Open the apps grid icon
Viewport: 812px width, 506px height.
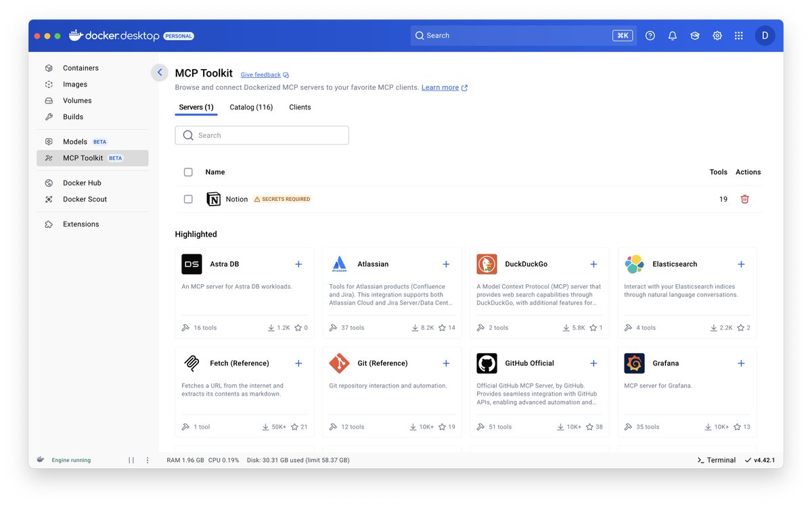coord(739,35)
